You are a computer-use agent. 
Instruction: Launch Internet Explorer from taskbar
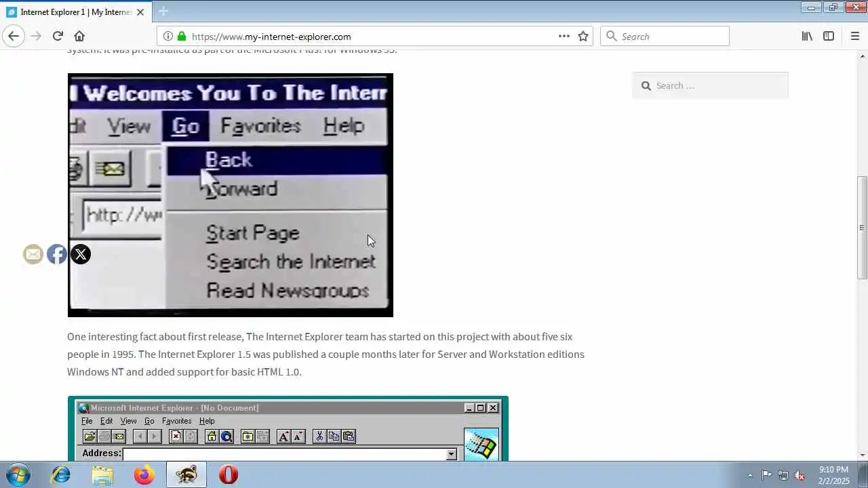tap(61, 474)
